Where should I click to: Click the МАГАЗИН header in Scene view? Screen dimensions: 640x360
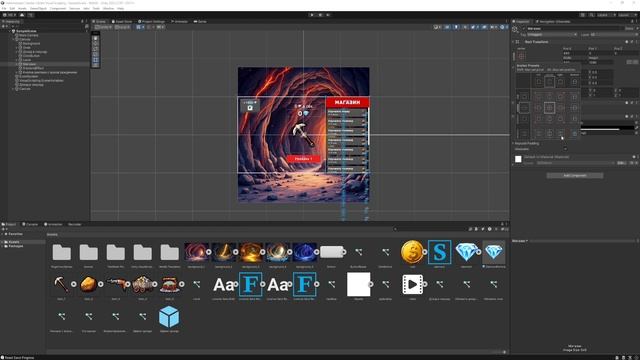347,102
